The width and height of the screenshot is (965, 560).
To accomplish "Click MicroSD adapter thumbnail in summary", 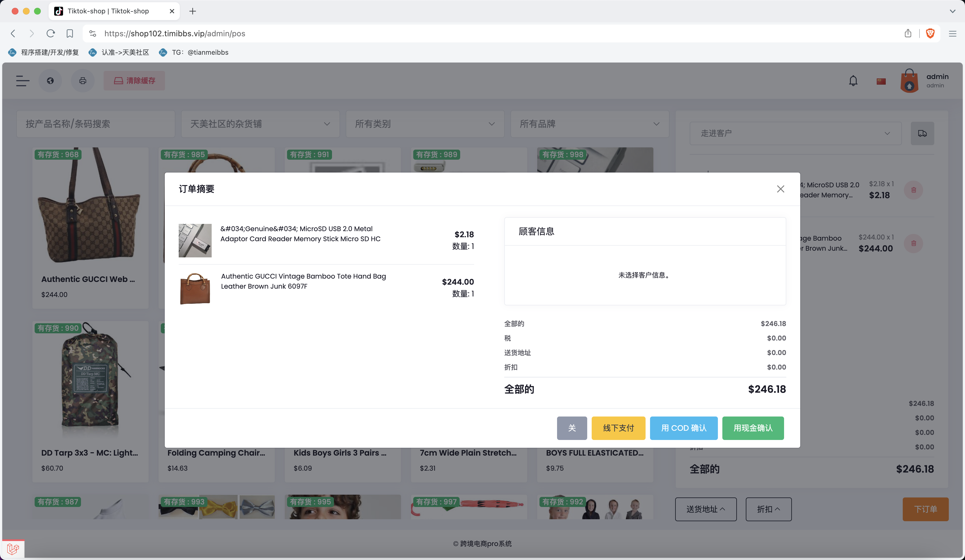I will tap(195, 240).
